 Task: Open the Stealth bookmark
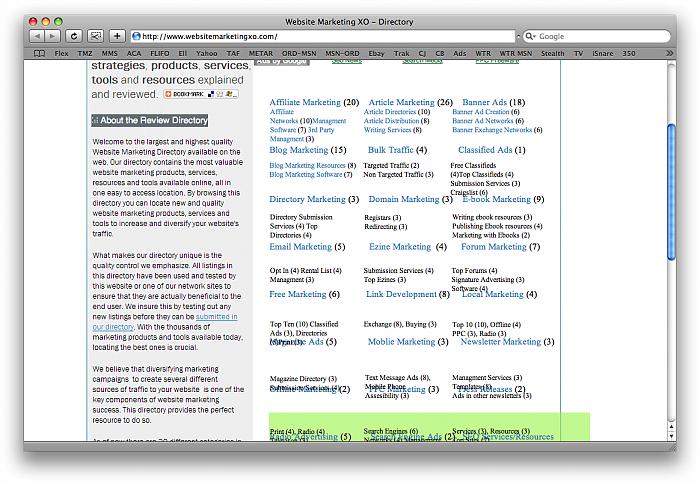[553, 53]
